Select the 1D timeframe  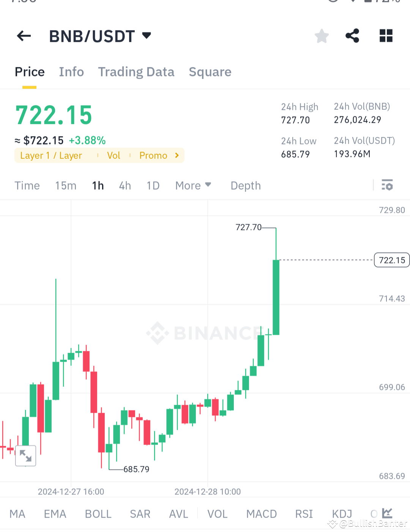tap(153, 185)
